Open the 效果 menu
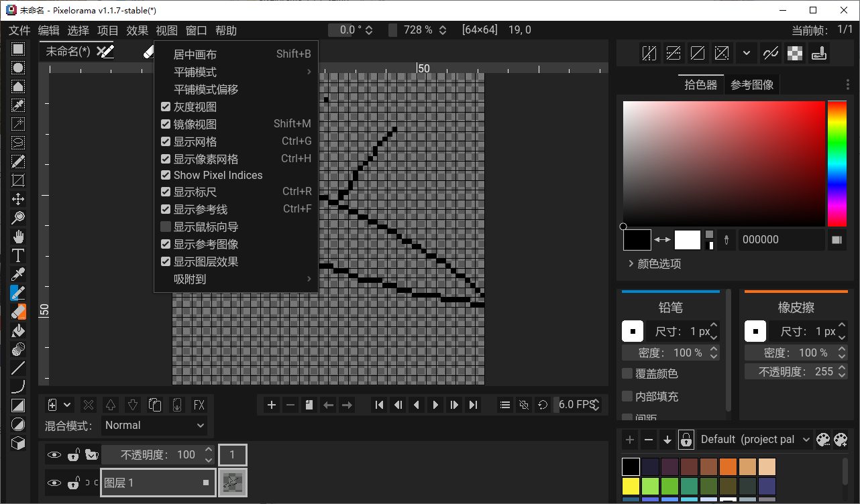The width and height of the screenshot is (860, 504). 137,30
